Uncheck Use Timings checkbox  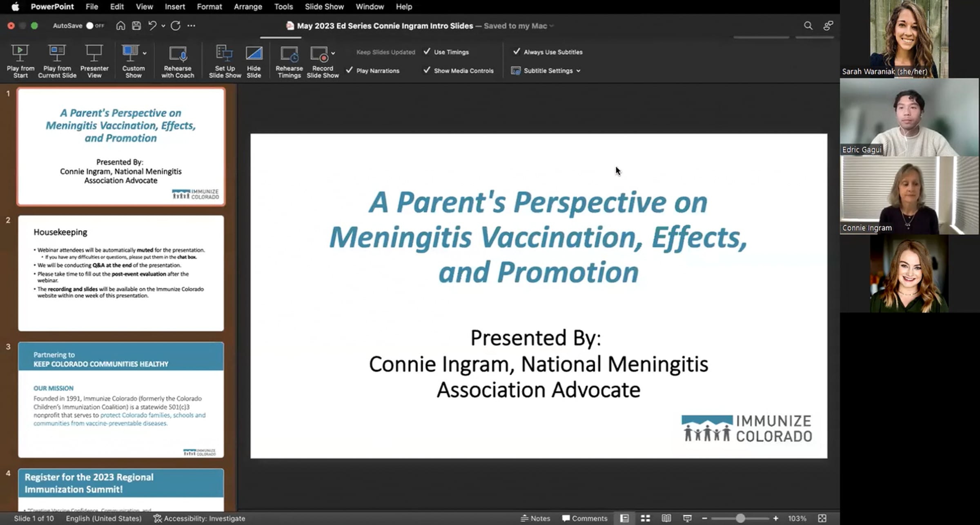point(427,52)
